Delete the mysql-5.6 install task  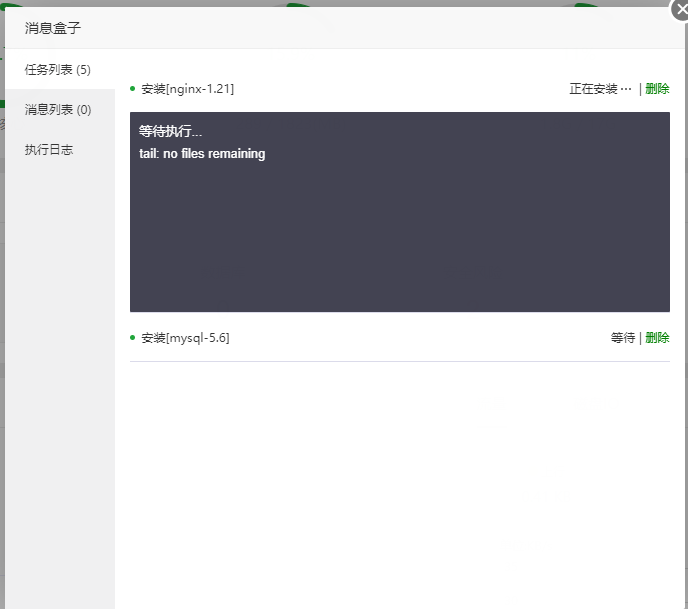(657, 338)
